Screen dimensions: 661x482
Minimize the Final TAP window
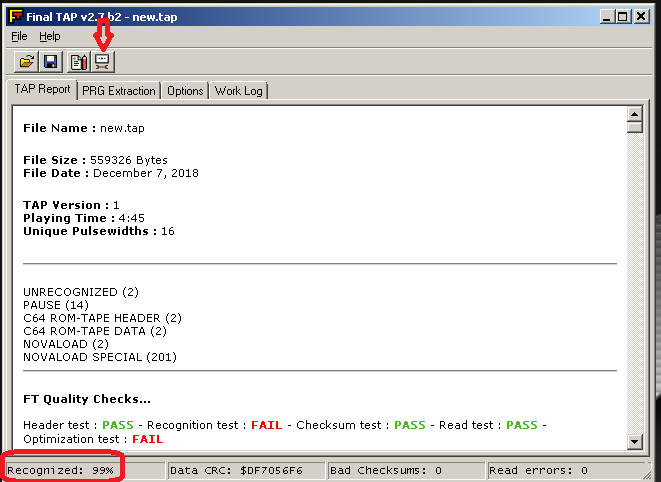607,17
